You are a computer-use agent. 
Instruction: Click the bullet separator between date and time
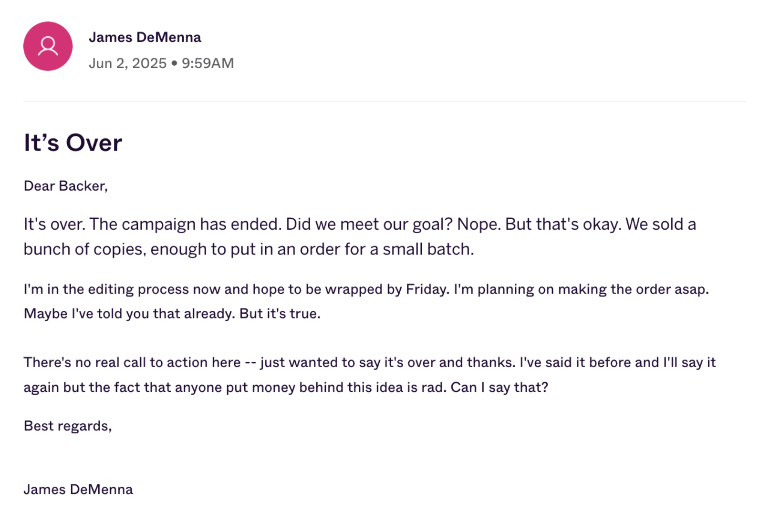(174, 63)
